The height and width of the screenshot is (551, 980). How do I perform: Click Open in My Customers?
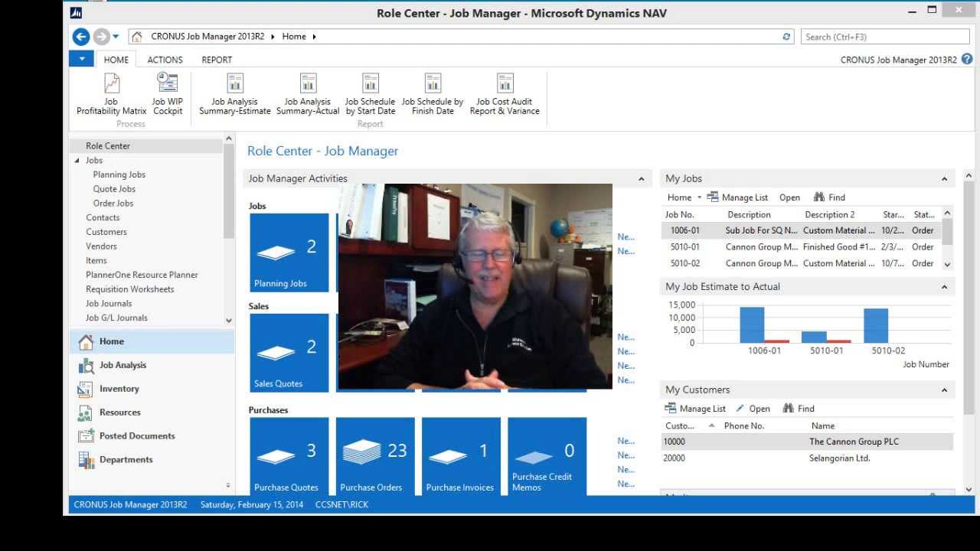753,409
